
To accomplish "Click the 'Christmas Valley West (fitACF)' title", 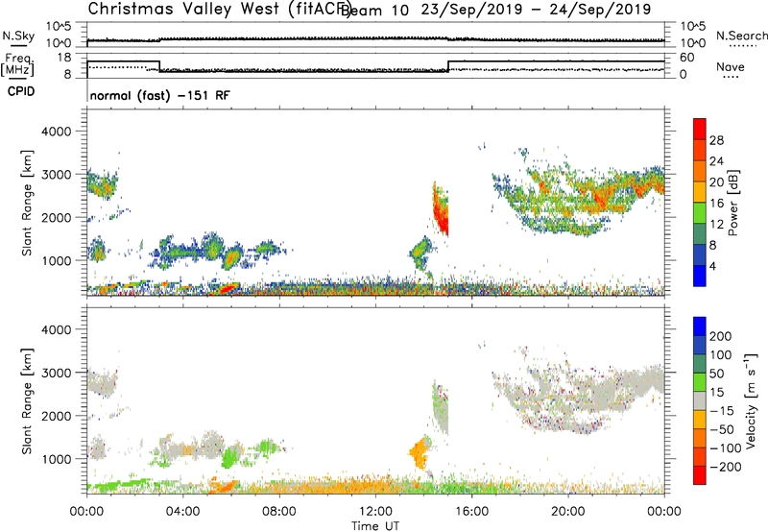I will point(220,9).
